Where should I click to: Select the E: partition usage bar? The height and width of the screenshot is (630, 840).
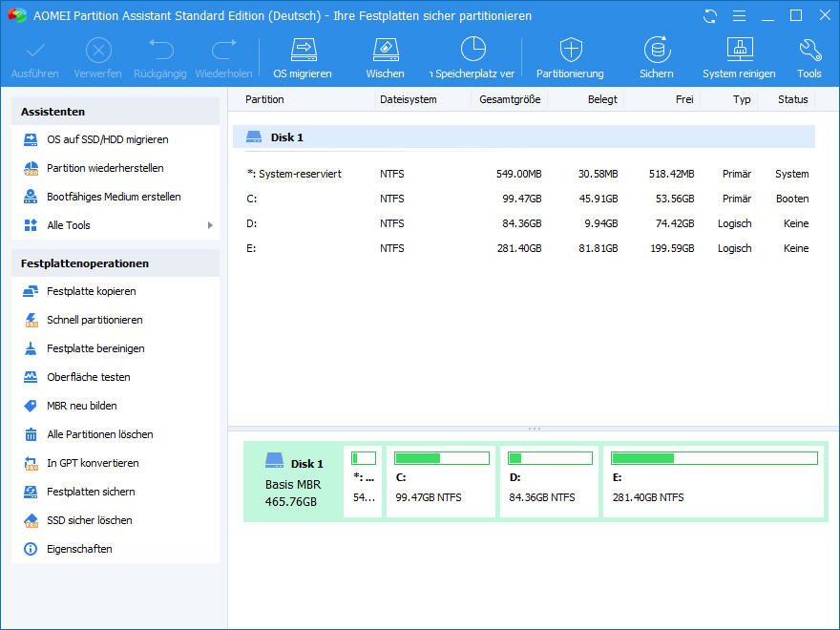click(x=714, y=458)
